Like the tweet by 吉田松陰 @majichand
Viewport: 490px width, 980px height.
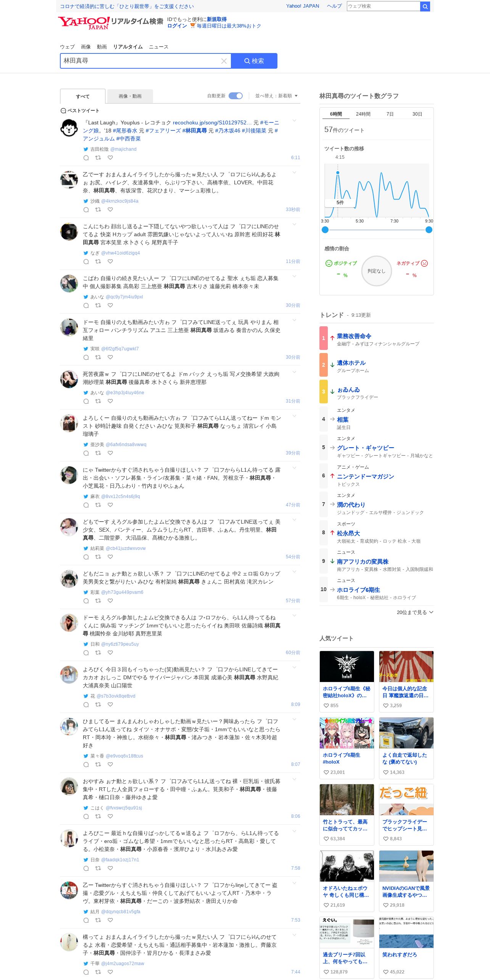[110, 158]
